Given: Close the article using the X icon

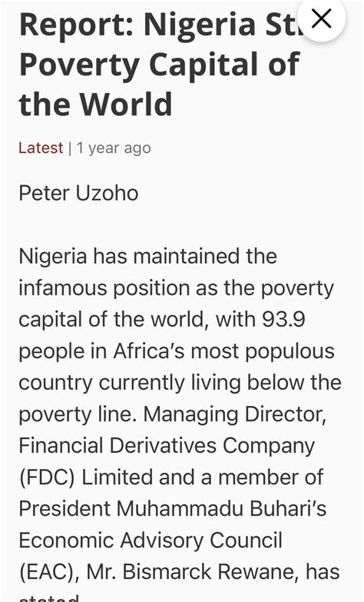Looking at the screenshot, I should pyautogui.click(x=322, y=18).
